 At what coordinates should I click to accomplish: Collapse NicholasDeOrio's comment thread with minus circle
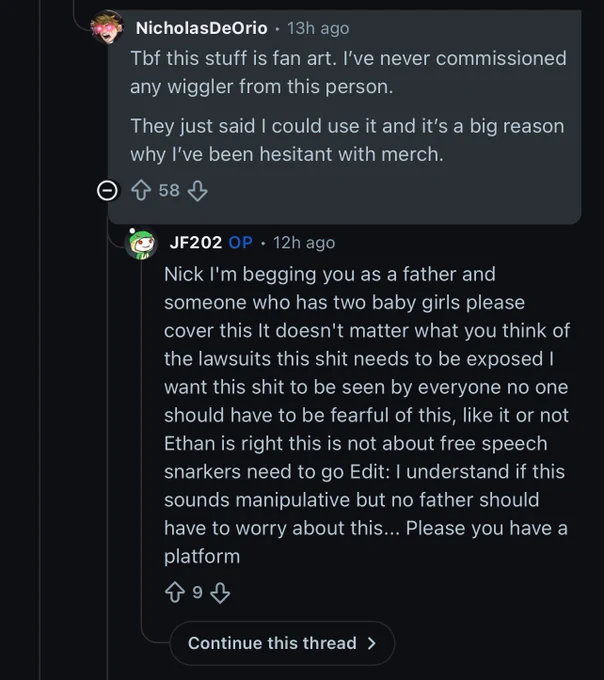[107, 191]
